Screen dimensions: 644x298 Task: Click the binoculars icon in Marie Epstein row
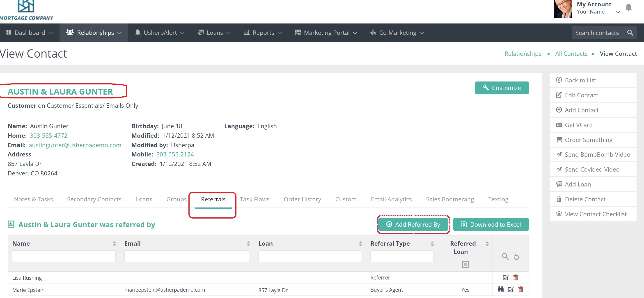point(500,289)
